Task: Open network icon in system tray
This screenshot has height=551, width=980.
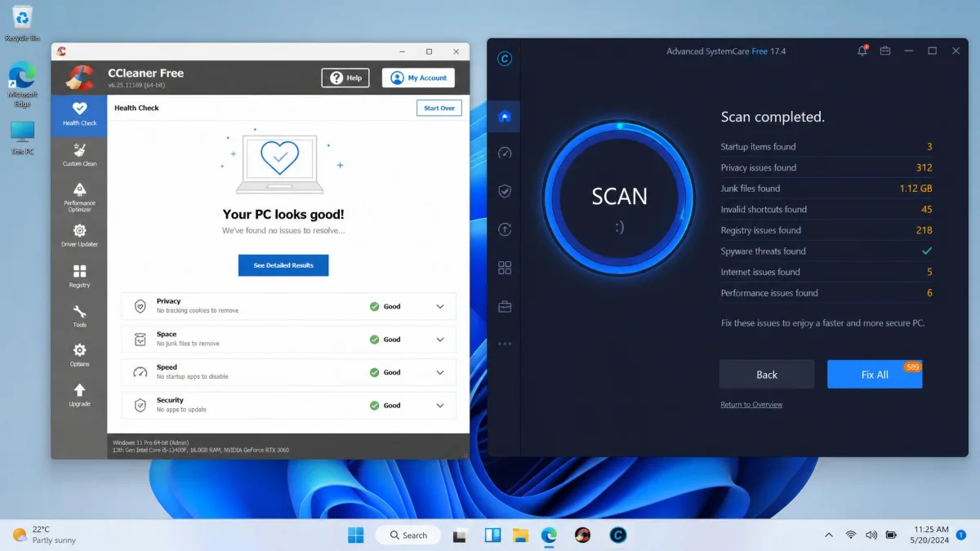Action: pos(850,535)
